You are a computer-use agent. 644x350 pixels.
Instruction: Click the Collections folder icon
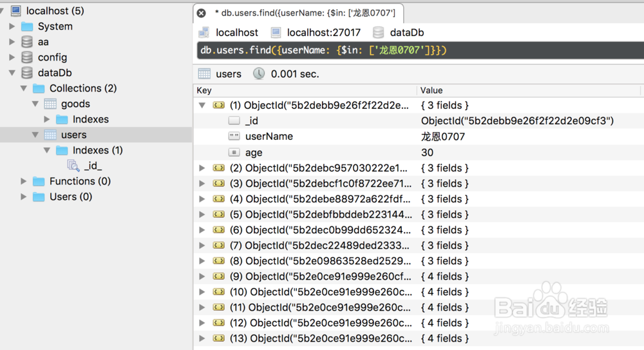(x=39, y=88)
